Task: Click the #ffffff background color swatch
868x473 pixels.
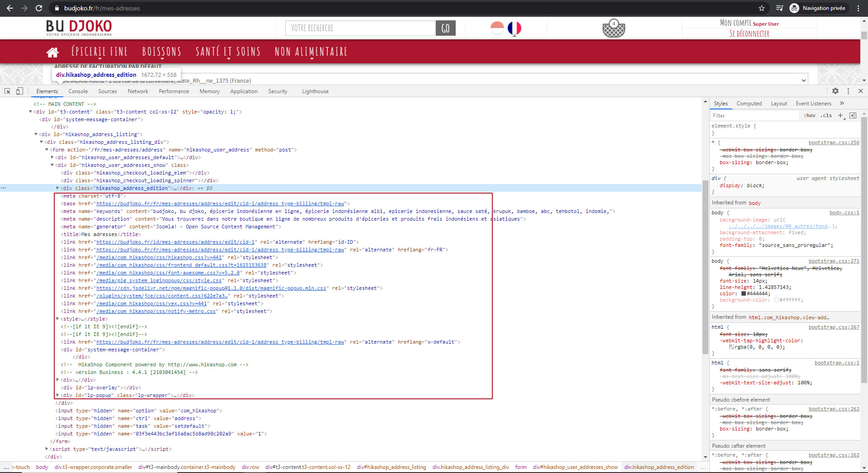Action: click(x=776, y=300)
